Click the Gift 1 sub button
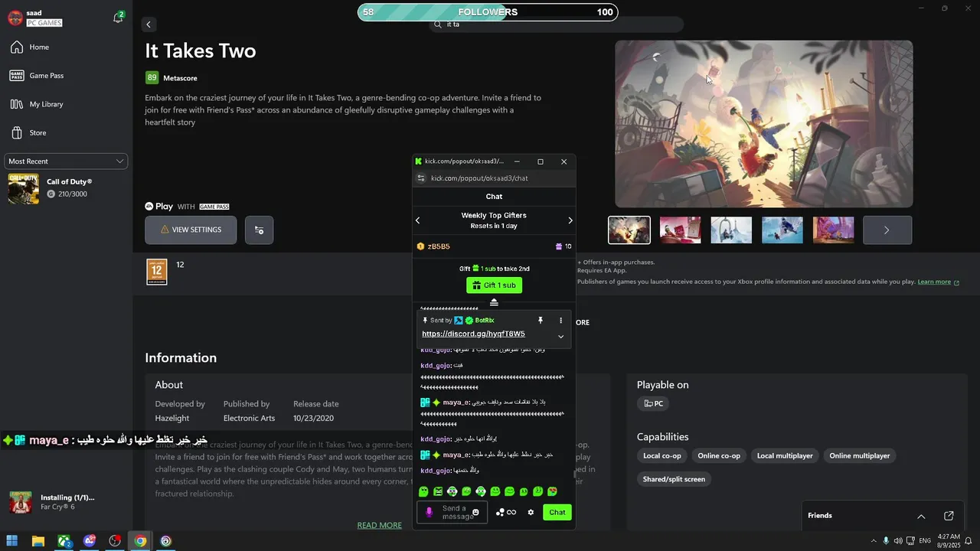The image size is (980, 551). (x=494, y=285)
